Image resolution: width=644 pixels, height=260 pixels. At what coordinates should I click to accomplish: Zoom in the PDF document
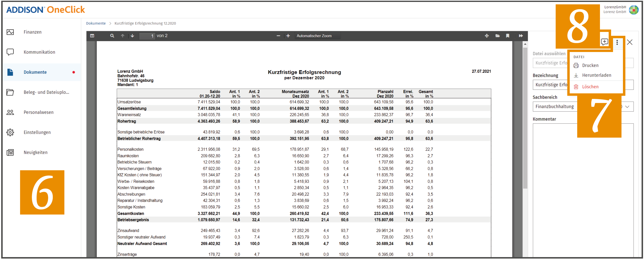(x=288, y=36)
